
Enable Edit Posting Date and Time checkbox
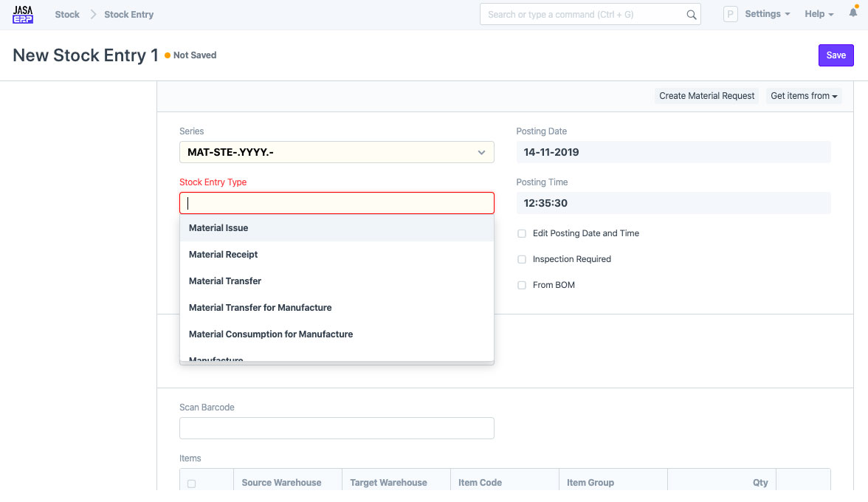click(522, 233)
